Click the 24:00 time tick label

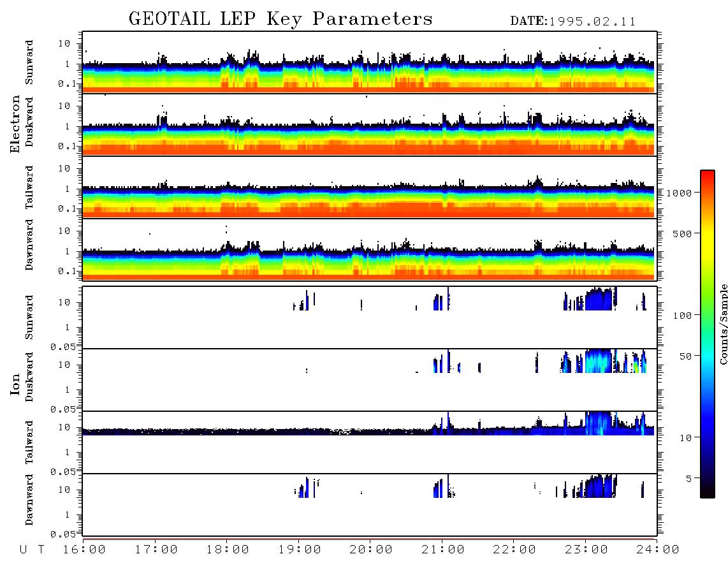click(x=659, y=550)
